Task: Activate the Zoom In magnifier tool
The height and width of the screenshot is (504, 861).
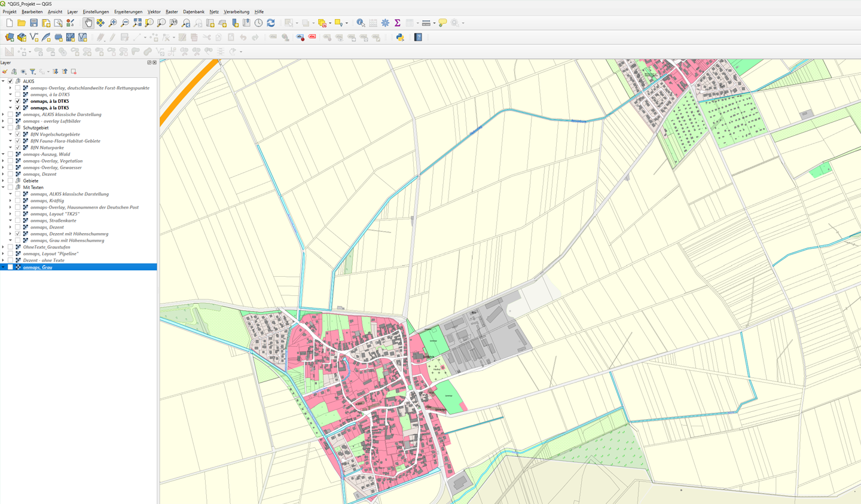Action: tap(112, 23)
